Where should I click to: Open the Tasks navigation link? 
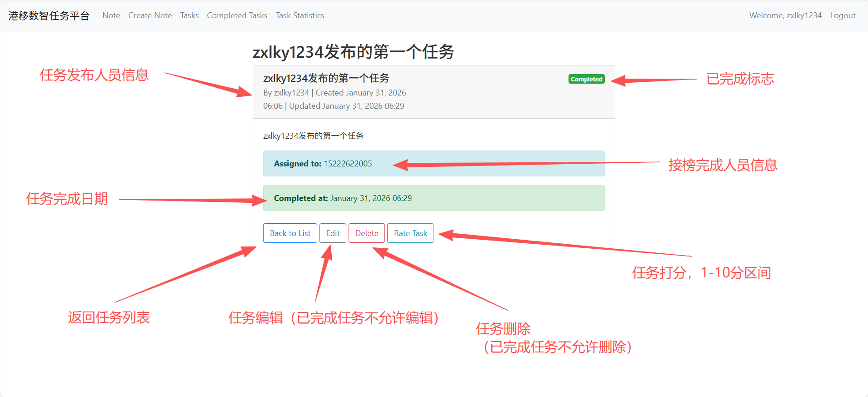[189, 15]
